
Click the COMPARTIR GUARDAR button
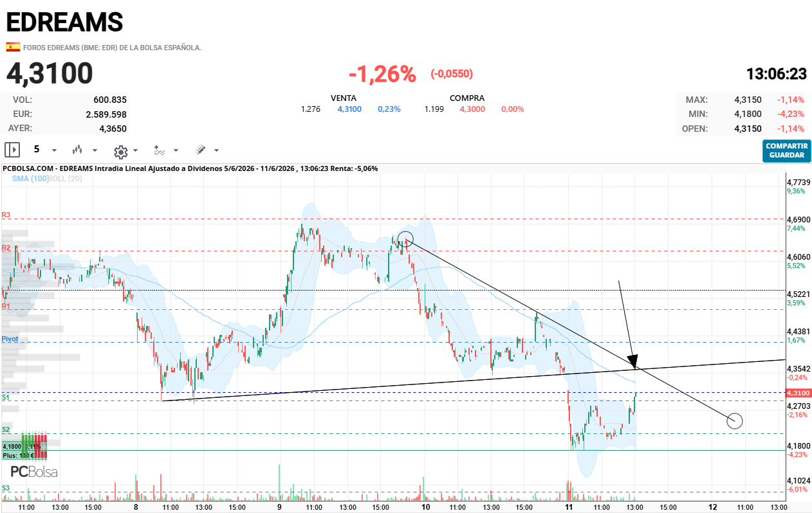[x=786, y=150]
